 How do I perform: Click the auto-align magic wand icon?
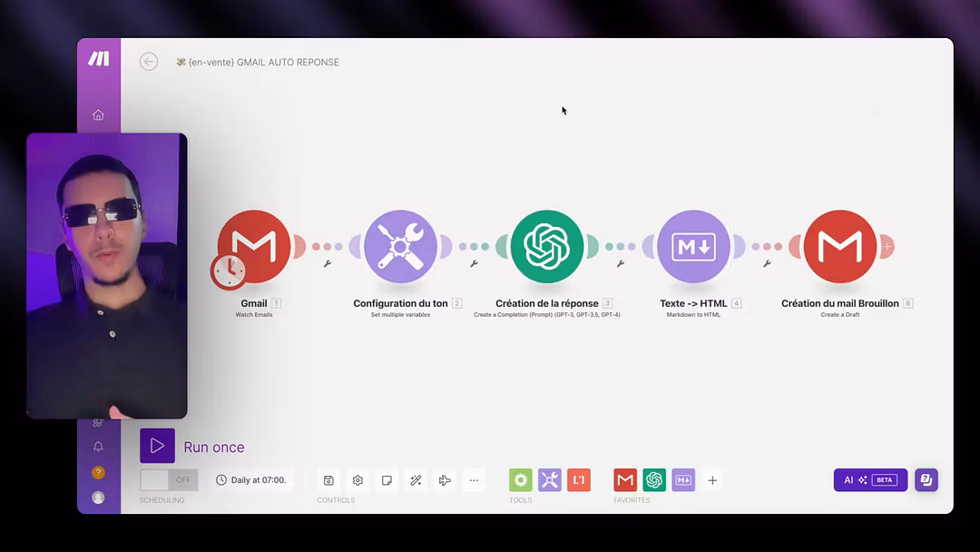coord(416,480)
